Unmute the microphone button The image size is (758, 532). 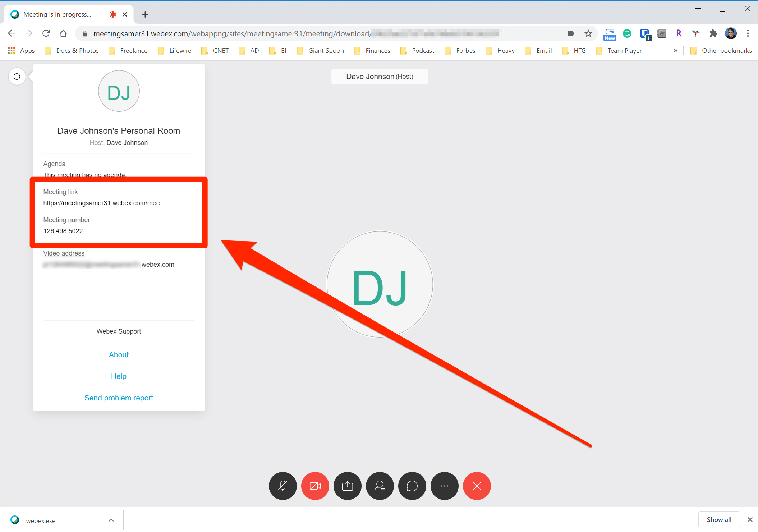click(283, 486)
